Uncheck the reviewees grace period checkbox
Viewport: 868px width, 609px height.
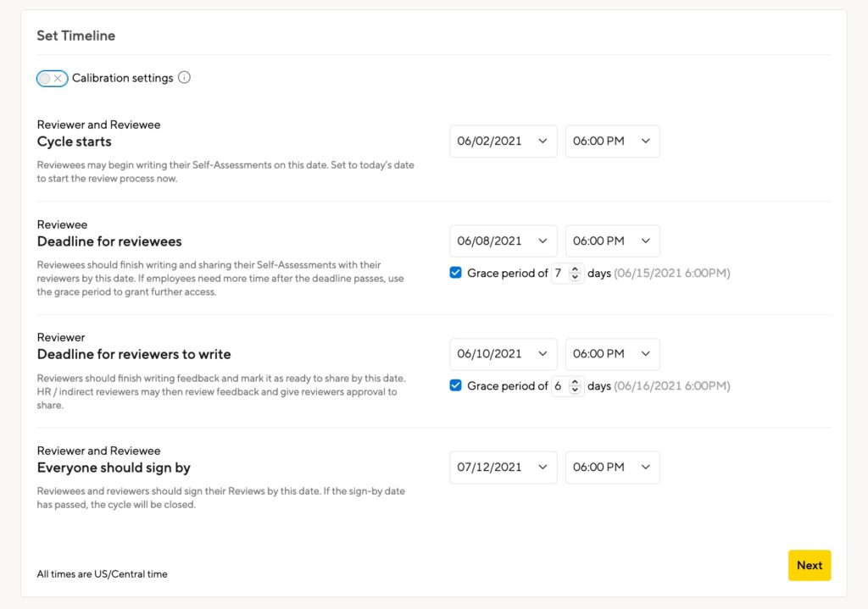point(455,273)
